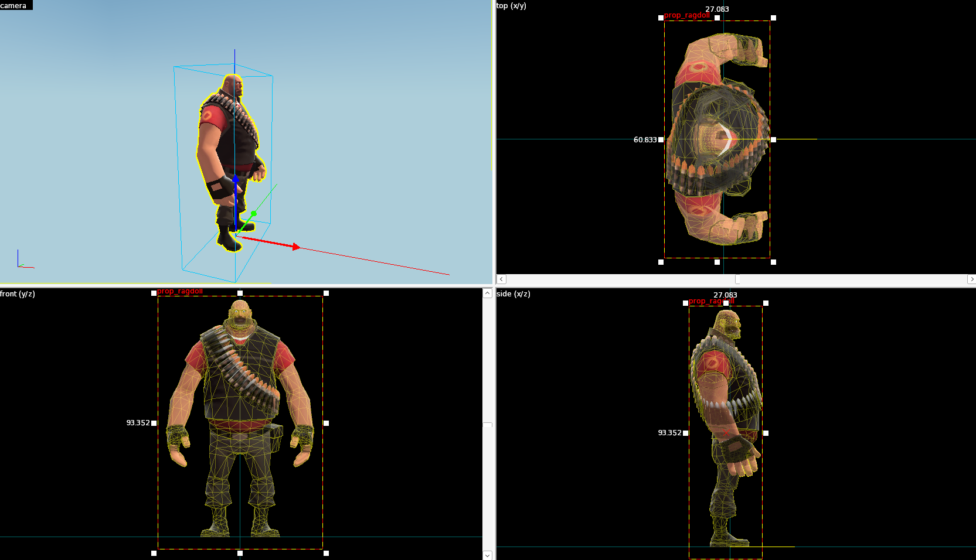976x560 pixels.
Task: Click the right-middle selection handle in the top view
Action: [774, 140]
